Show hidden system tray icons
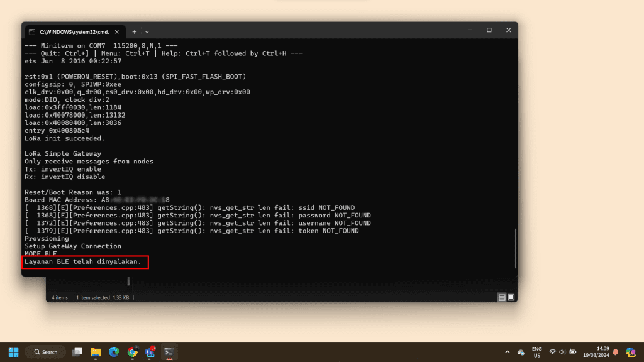The height and width of the screenshot is (362, 644). point(507,352)
